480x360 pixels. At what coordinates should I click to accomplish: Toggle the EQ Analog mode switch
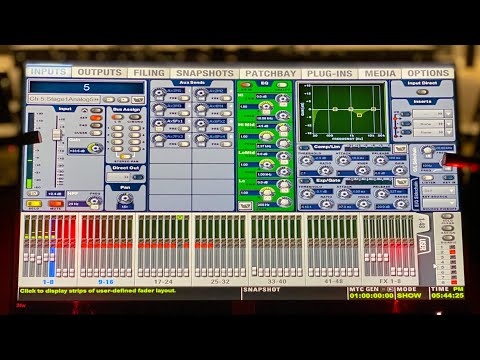tap(282, 85)
